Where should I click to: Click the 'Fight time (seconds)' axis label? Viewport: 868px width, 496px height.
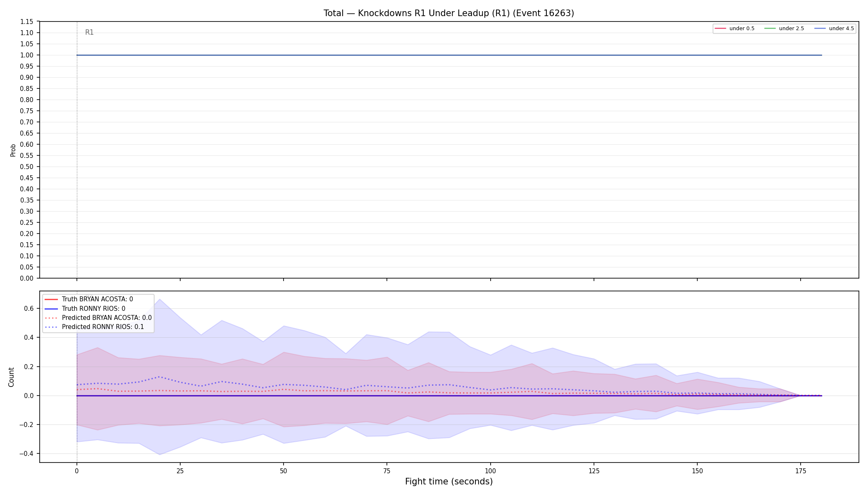[449, 482]
